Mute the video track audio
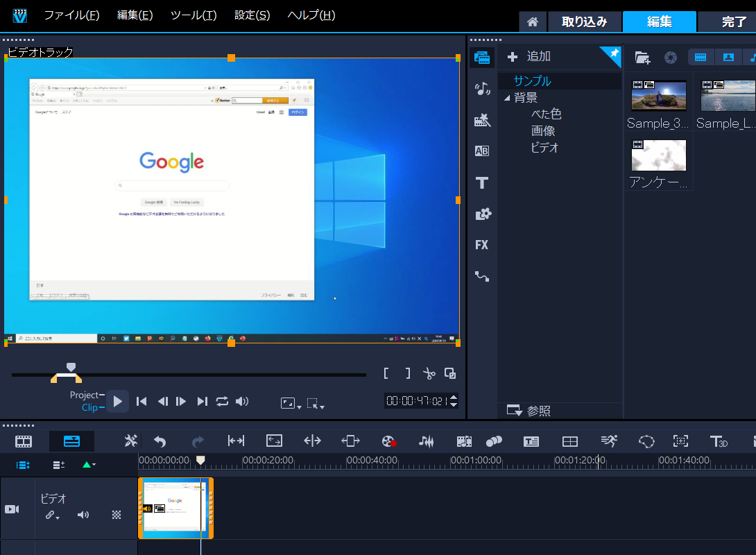 pos(83,515)
